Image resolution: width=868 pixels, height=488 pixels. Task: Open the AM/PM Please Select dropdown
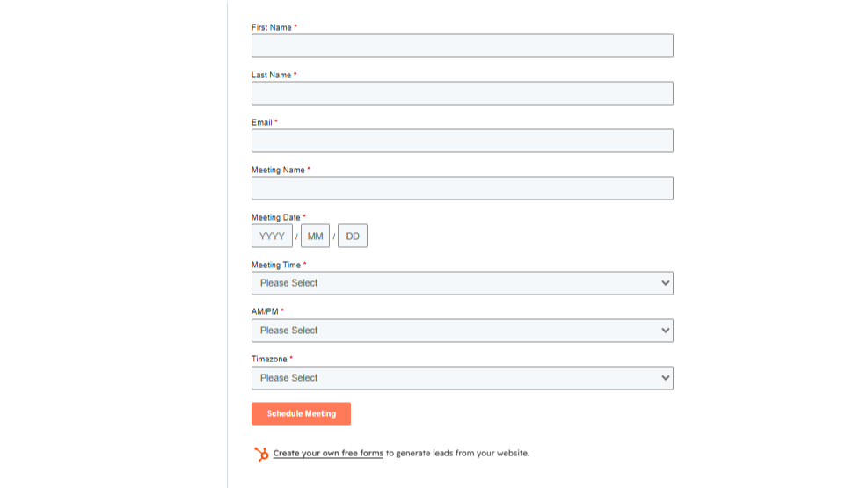[463, 331]
